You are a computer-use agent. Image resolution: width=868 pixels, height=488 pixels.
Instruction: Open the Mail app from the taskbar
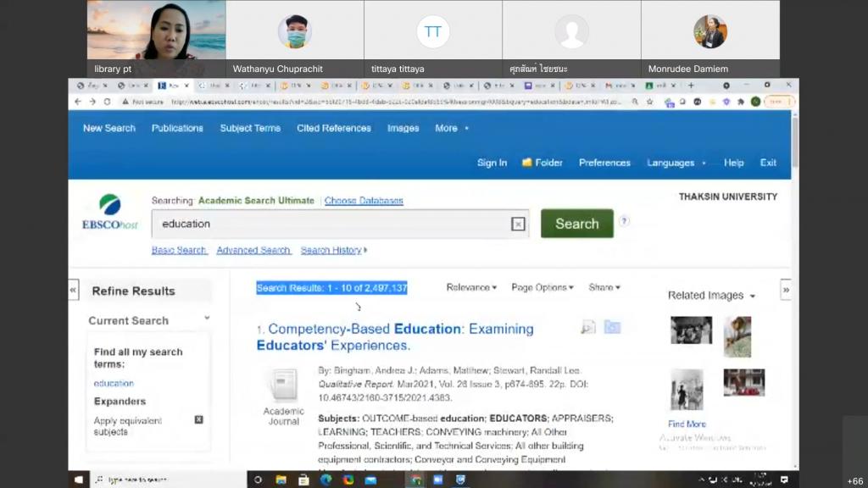click(x=370, y=480)
